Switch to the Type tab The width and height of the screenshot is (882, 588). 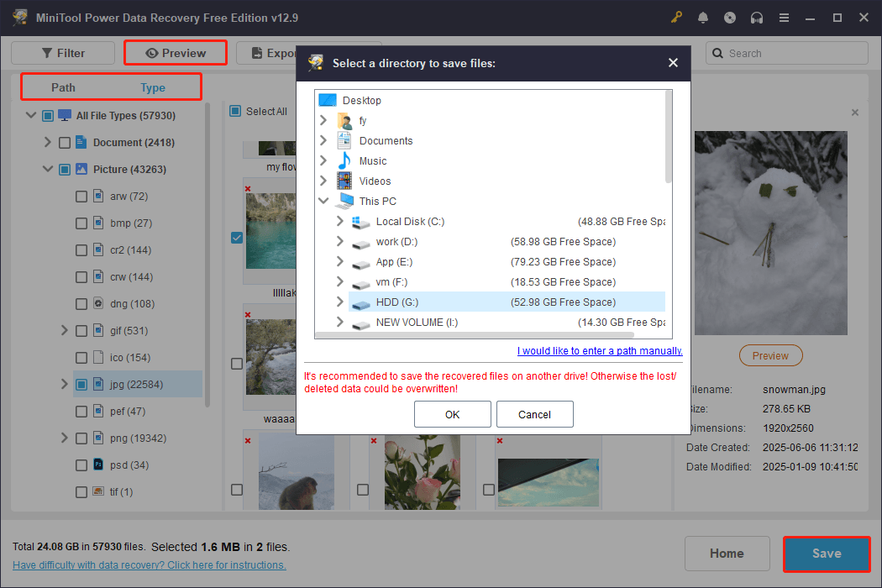point(152,87)
